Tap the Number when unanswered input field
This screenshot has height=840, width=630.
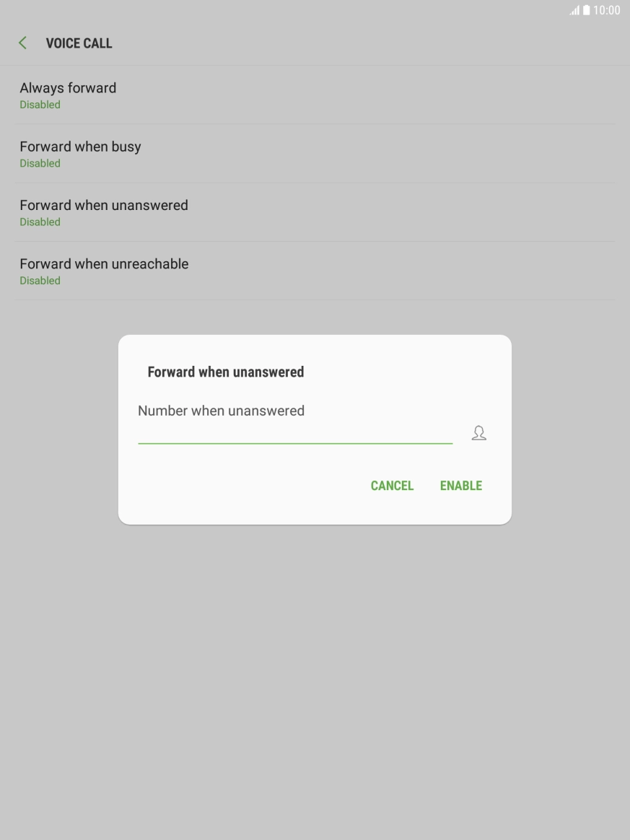(x=294, y=426)
